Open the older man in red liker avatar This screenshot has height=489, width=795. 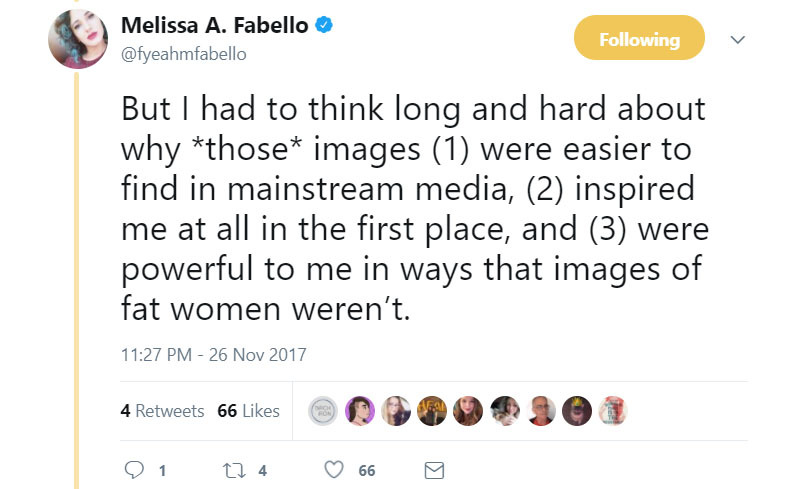(x=541, y=411)
